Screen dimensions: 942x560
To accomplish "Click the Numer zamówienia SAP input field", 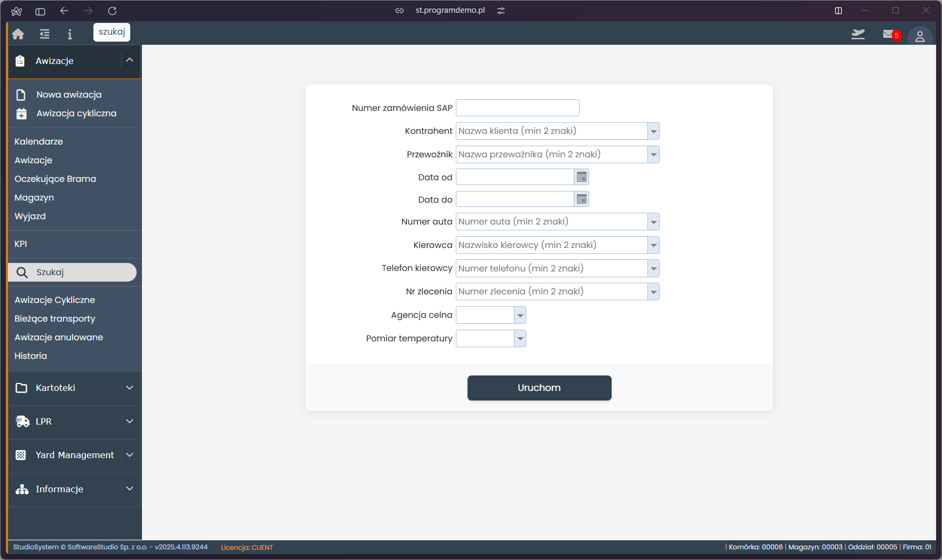I will (x=517, y=108).
